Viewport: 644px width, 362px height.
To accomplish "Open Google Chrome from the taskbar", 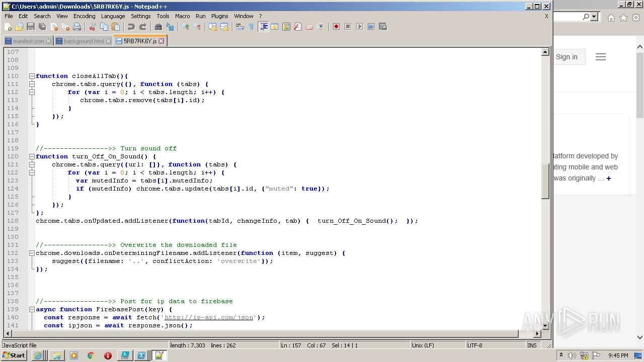I will point(91,355).
